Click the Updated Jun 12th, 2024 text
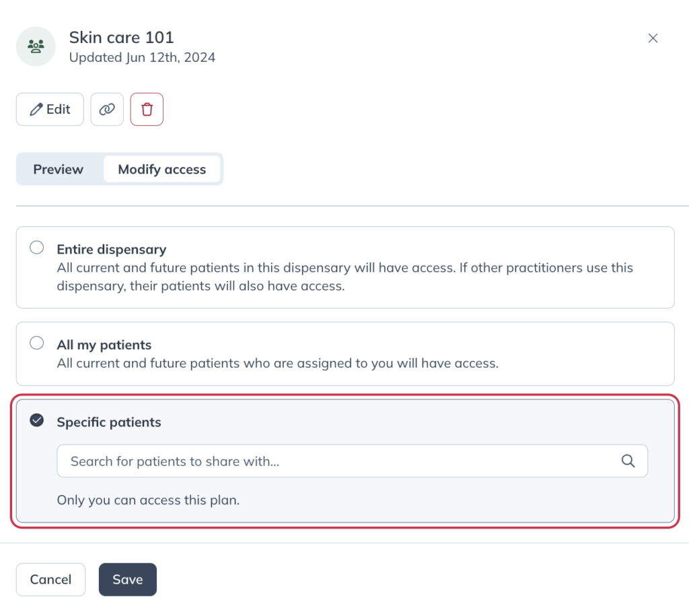The width and height of the screenshot is (689, 616). (143, 58)
